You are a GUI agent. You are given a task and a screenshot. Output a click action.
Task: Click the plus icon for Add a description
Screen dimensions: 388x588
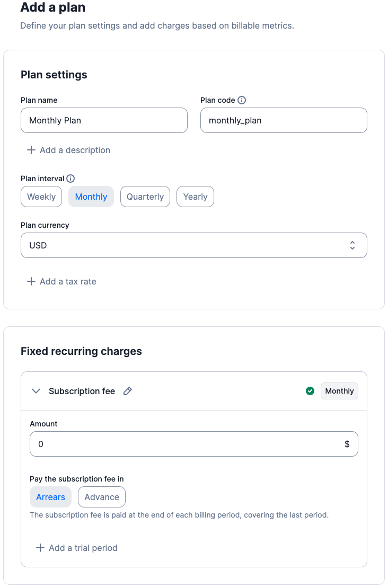pyautogui.click(x=31, y=150)
